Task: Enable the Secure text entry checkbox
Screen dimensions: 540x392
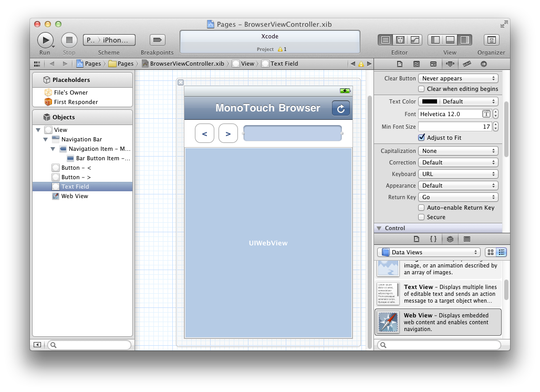Action: (422, 218)
